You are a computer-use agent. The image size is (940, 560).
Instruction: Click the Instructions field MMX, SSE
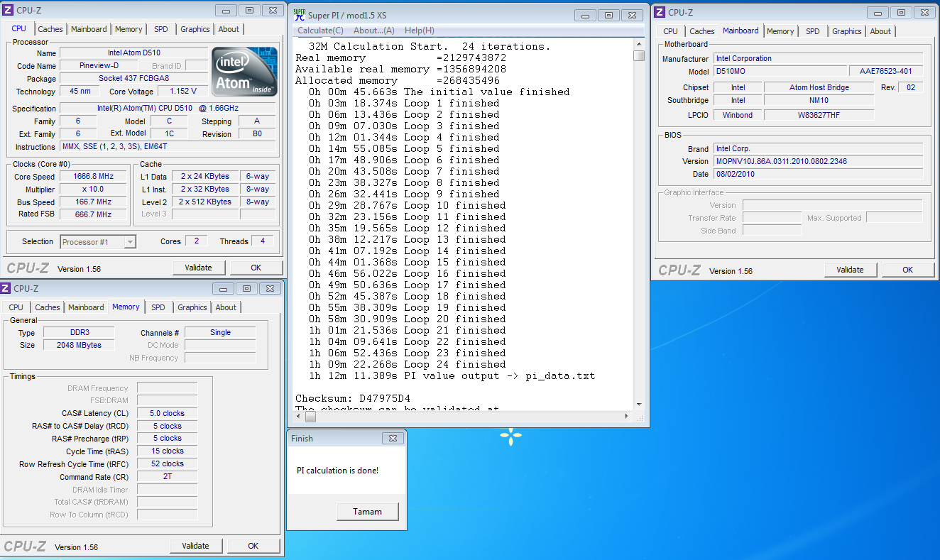click(x=168, y=147)
